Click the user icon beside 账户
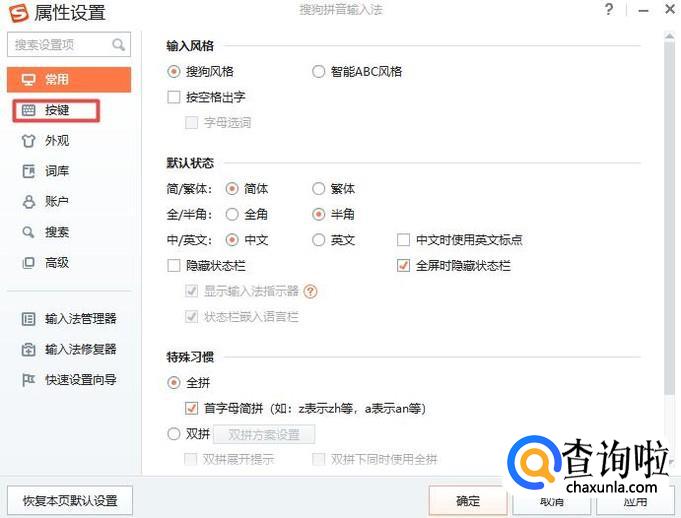This screenshot has height=518, width=681. [28, 201]
